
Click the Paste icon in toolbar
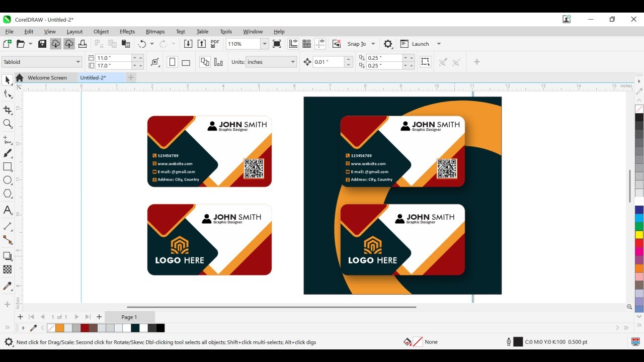(126, 44)
